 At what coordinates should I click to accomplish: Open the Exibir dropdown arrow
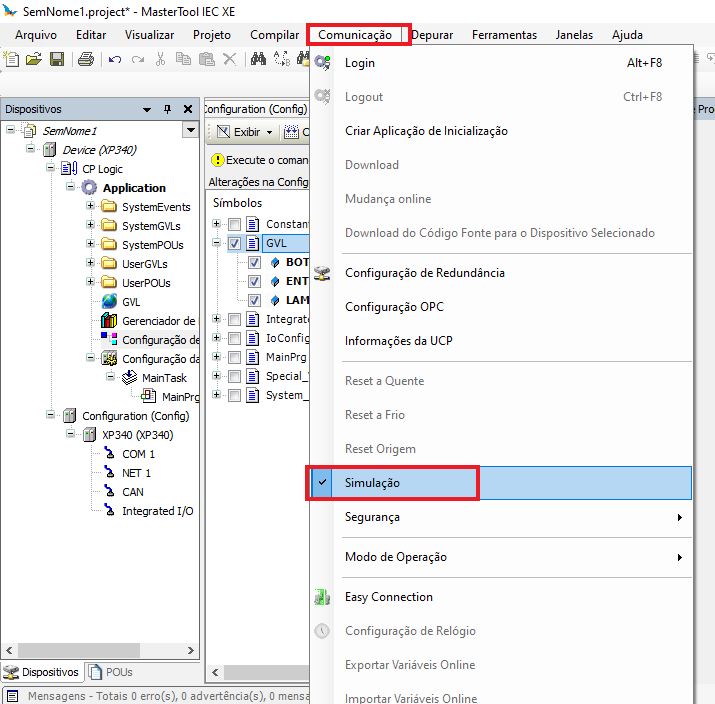269,132
